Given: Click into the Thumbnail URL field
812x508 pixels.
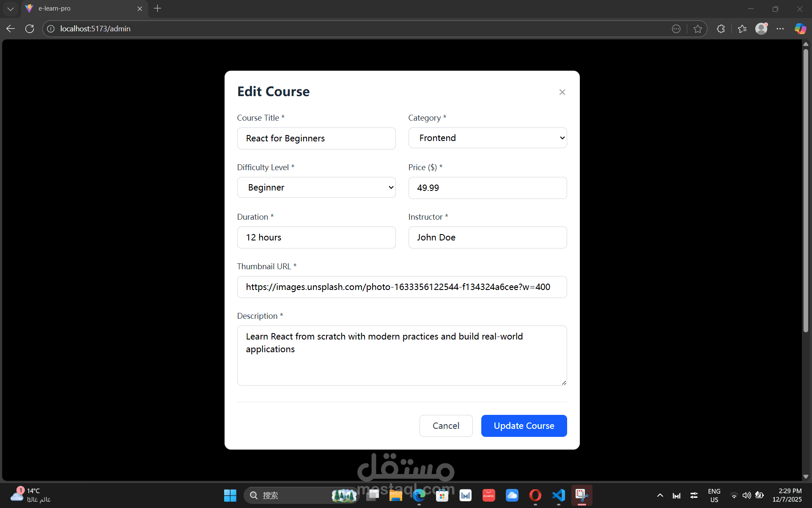Looking at the screenshot, I should coord(402,287).
